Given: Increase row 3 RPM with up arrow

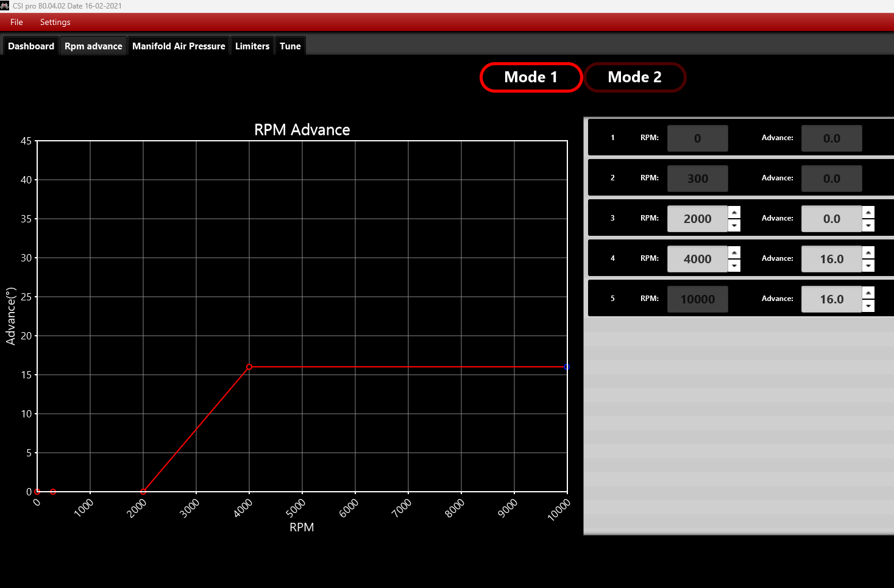Looking at the screenshot, I should point(734,212).
